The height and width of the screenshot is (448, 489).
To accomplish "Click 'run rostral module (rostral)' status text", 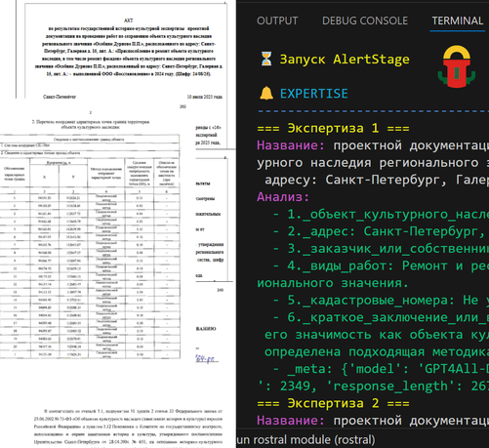I will (x=306, y=440).
